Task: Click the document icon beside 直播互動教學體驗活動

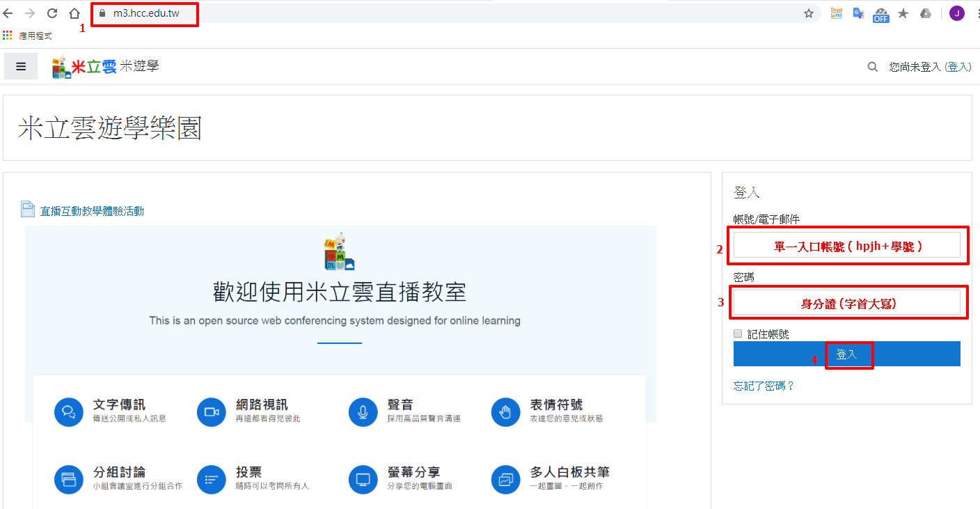Action: click(x=28, y=210)
